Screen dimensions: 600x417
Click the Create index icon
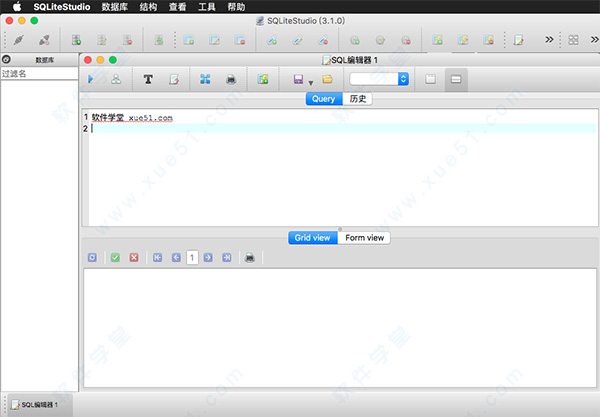click(x=272, y=40)
